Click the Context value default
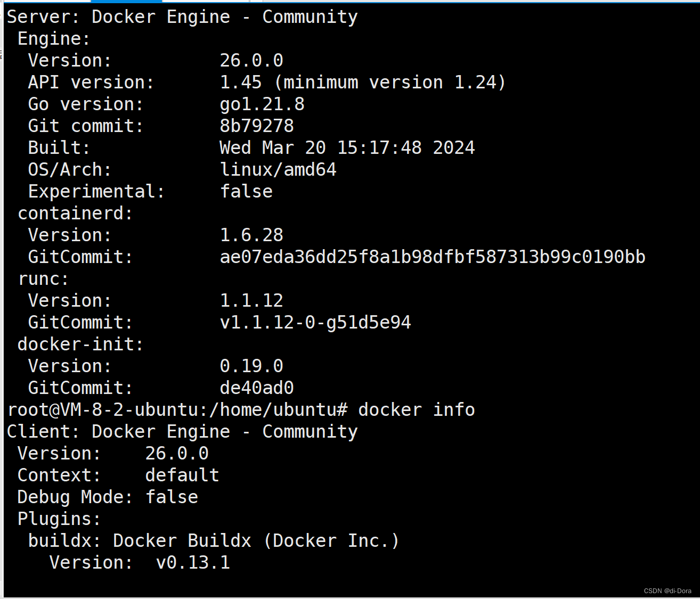The image size is (700, 599). point(182,475)
